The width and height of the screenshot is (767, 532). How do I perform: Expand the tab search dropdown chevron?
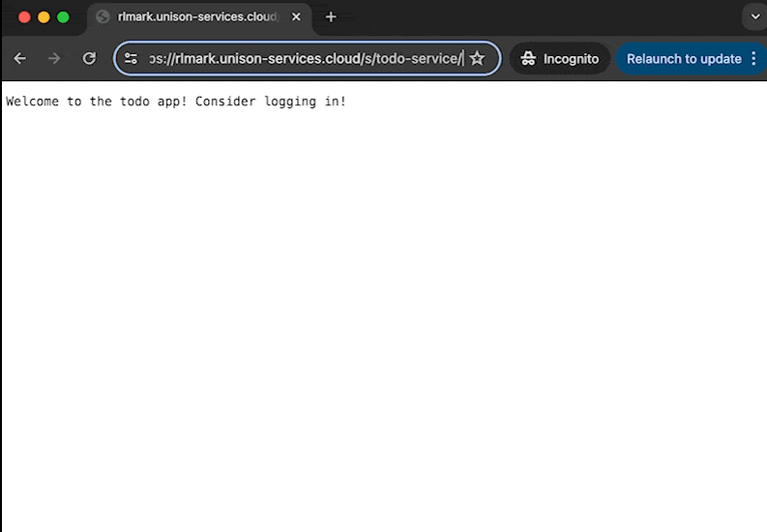tap(755, 17)
